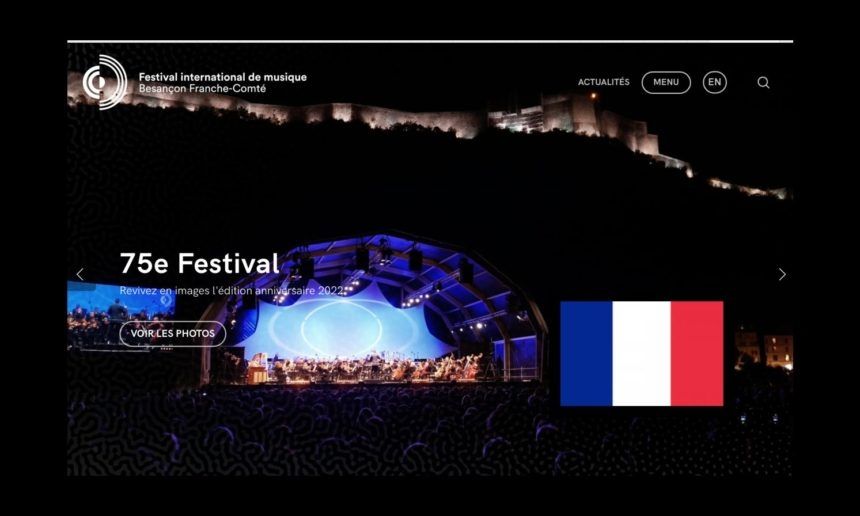Open the ACTUALITÉS page
Screen dimensions: 860x516
[x=603, y=82]
